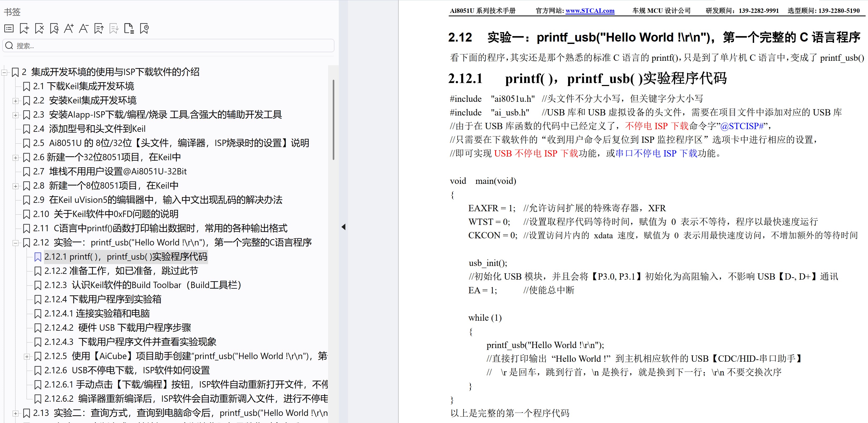This screenshot has height=423, width=868.
Task: Click the find-bookmark magnifier icon
Action: point(54,29)
